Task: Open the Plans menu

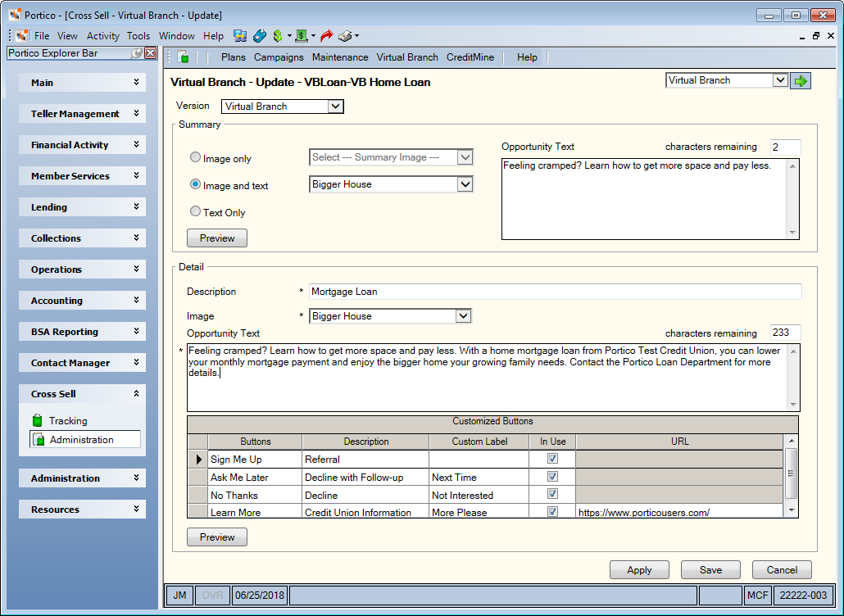Action: coord(233,57)
